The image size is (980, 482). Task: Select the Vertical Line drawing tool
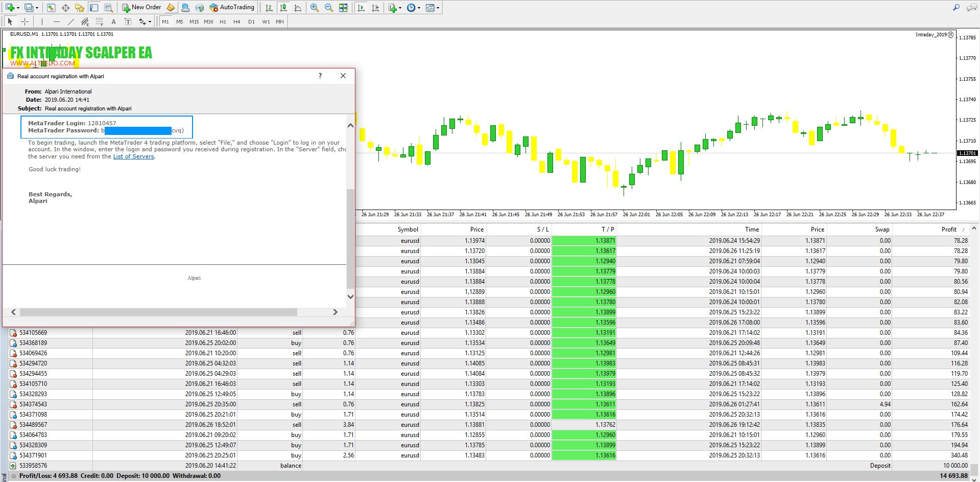42,21
